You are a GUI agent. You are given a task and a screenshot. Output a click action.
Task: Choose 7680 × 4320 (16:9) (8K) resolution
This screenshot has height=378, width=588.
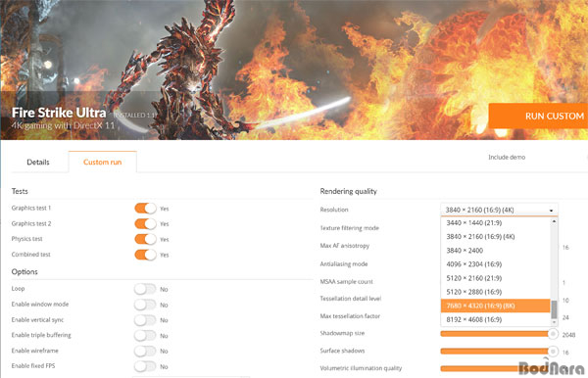pos(495,306)
